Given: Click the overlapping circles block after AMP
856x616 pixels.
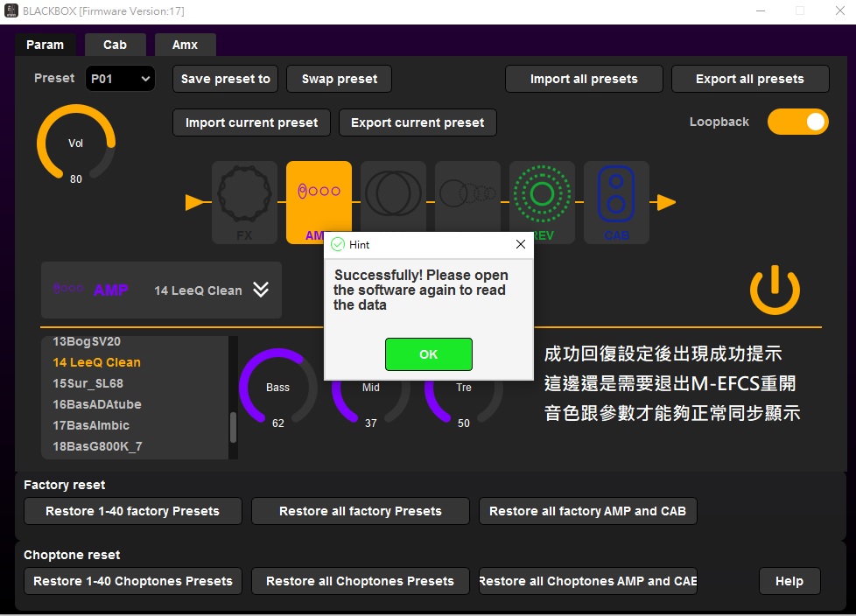Looking at the screenshot, I should 393,191.
